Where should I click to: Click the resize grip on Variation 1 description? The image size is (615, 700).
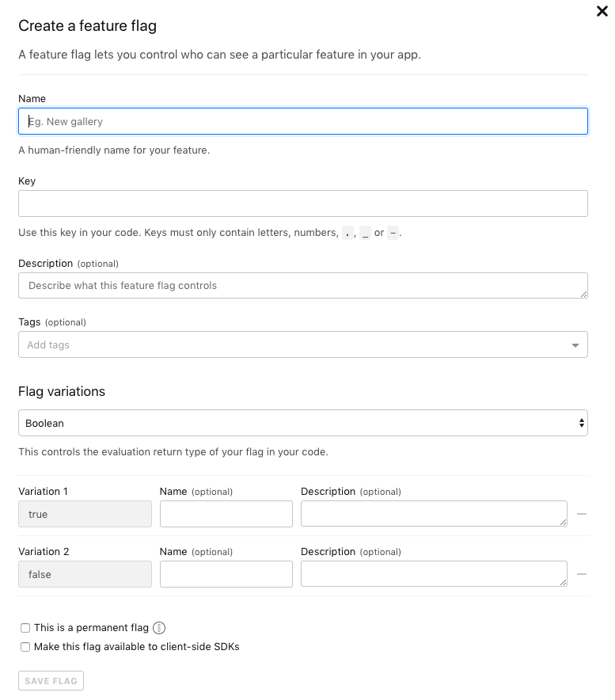562,523
